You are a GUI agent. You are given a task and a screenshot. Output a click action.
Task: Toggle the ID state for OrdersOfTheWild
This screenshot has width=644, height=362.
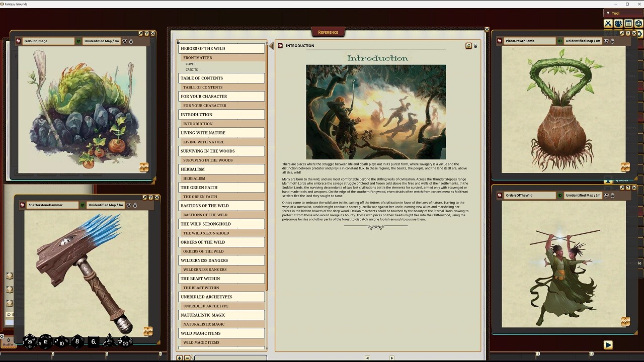click(x=560, y=195)
